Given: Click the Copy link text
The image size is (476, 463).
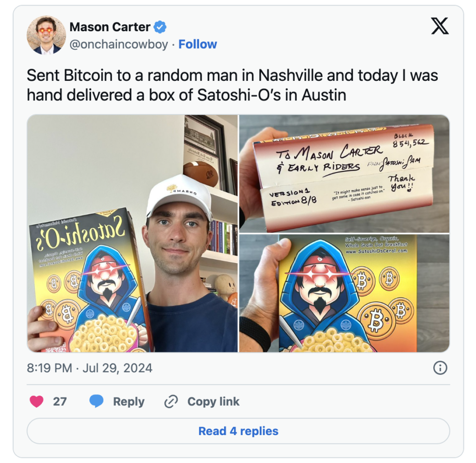Looking at the screenshot, I should (213, 401).
